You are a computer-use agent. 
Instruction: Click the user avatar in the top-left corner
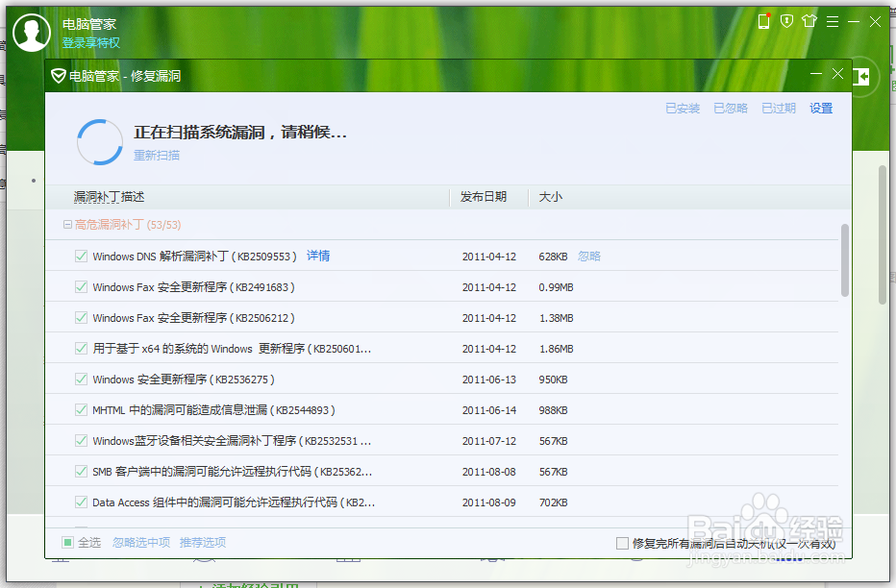[x=32, y=32]
